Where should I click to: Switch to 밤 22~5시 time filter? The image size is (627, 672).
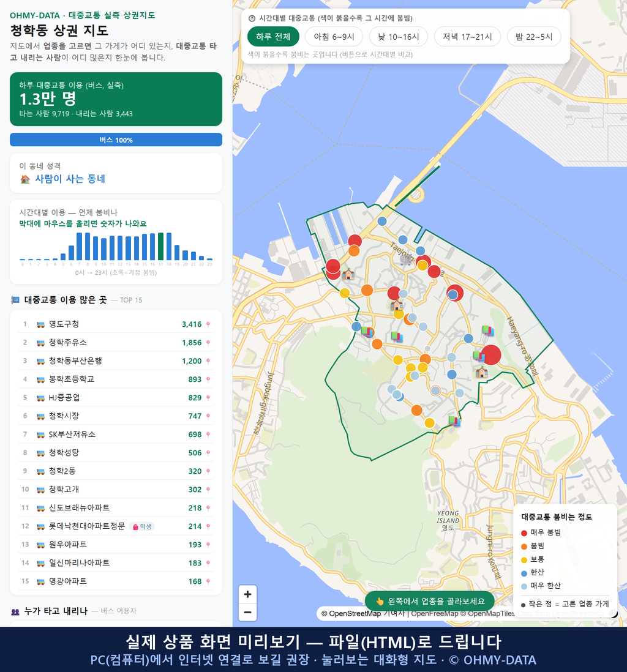coord(535,37)
